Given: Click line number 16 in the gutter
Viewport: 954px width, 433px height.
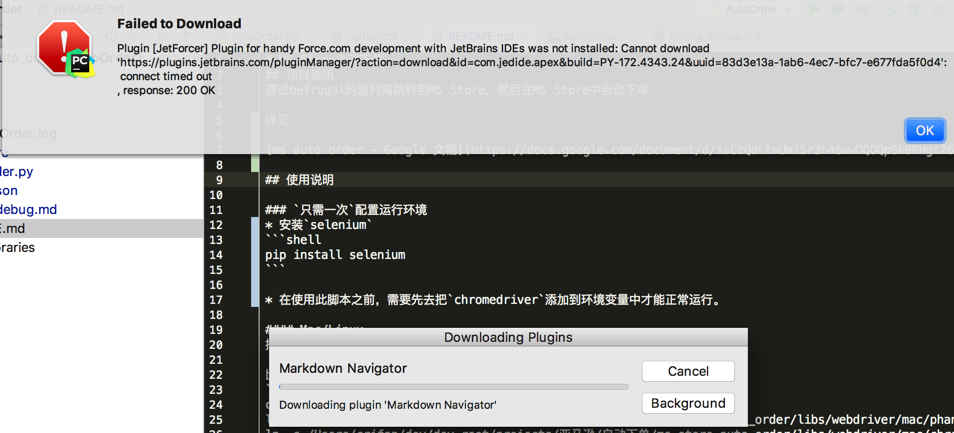Looking at the screenshot, I should 217,285.
